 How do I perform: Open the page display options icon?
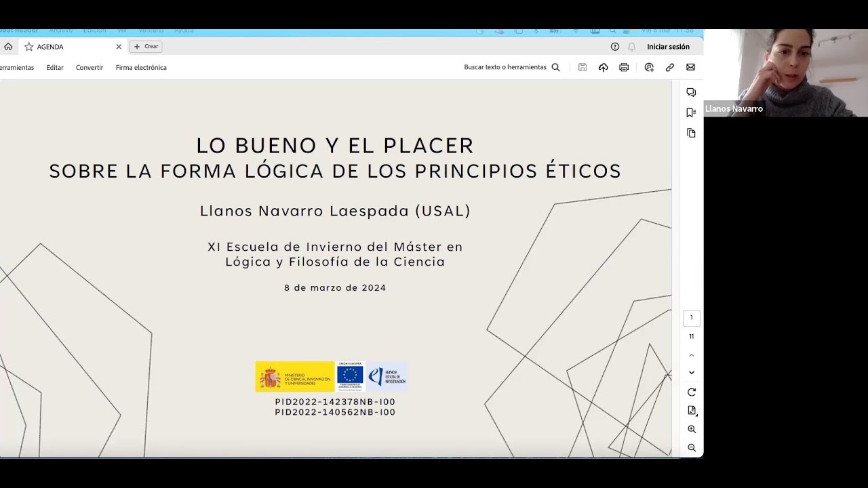(692, 411)
